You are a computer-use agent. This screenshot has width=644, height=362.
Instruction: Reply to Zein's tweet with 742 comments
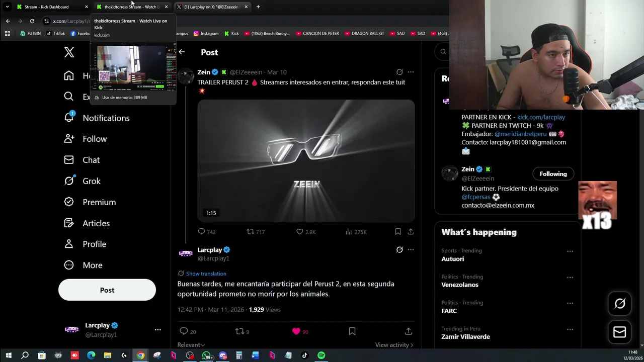click(x=206, y=232)
